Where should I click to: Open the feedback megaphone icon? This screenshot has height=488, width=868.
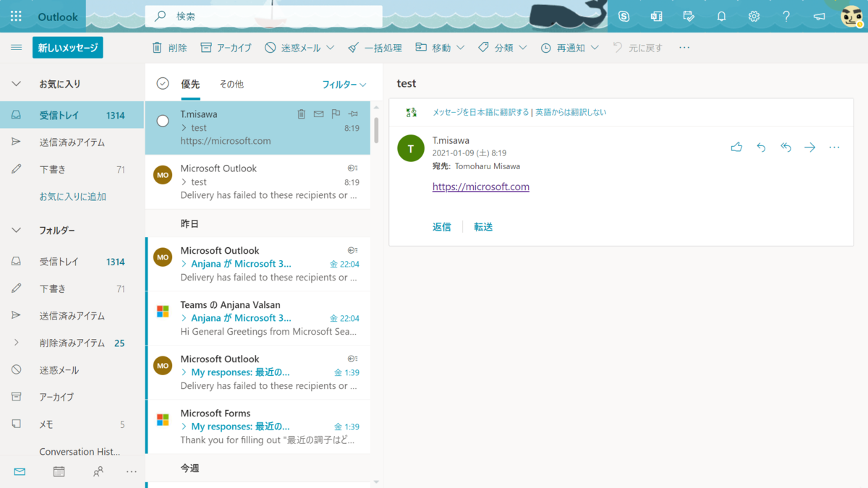pos(819,16)
